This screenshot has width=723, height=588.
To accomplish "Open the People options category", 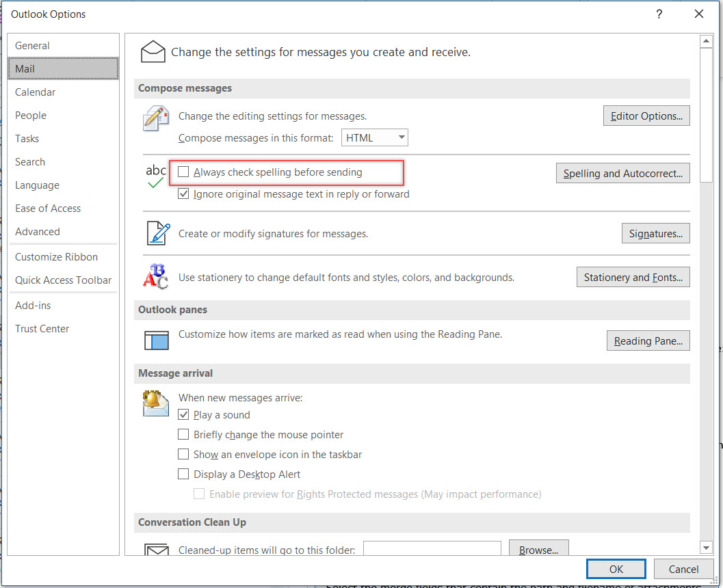I will pos(63,115).
